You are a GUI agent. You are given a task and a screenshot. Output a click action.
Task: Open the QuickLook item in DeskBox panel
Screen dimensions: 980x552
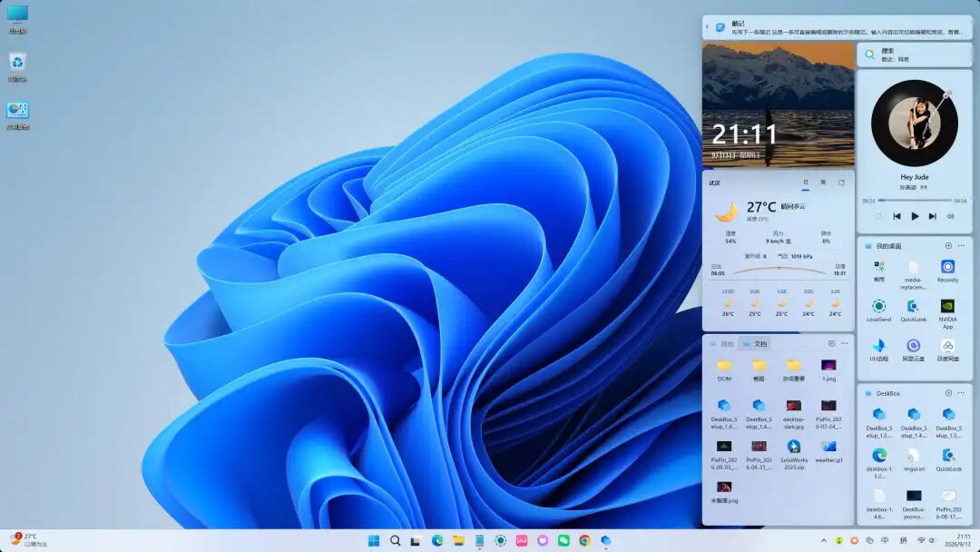(948, 455)
